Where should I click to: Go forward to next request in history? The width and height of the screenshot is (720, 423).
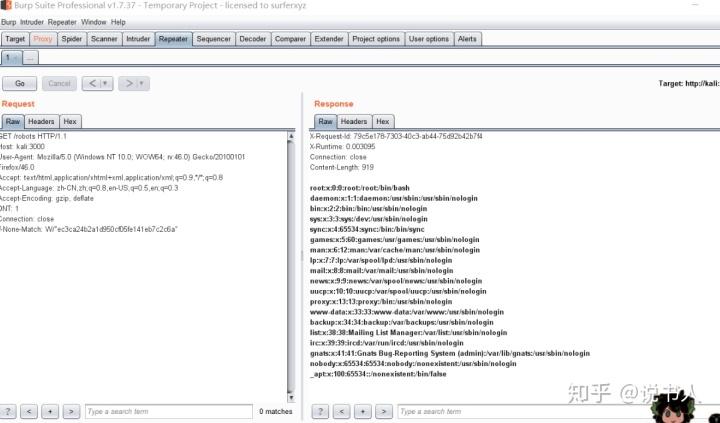(x=129, y=84)
